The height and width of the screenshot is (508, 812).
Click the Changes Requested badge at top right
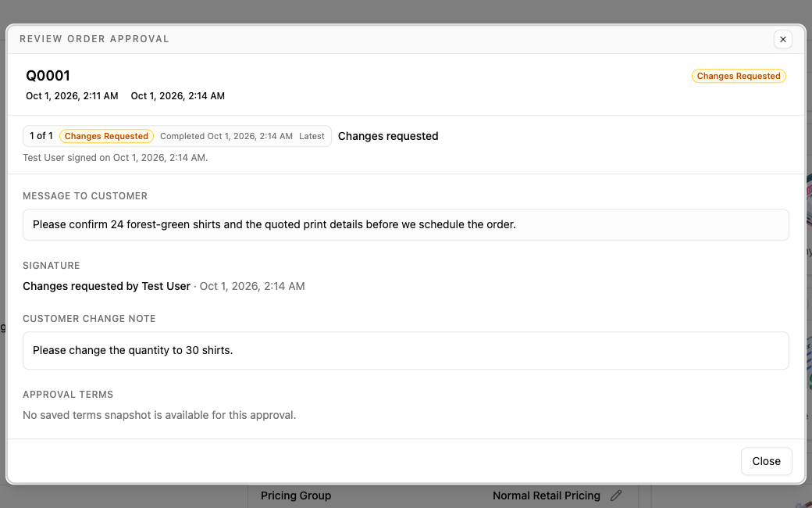(739, 77)
